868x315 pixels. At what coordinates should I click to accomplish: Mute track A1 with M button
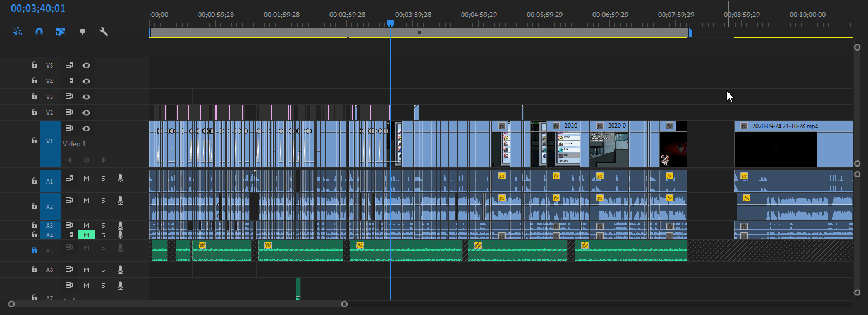pos(87,179)
